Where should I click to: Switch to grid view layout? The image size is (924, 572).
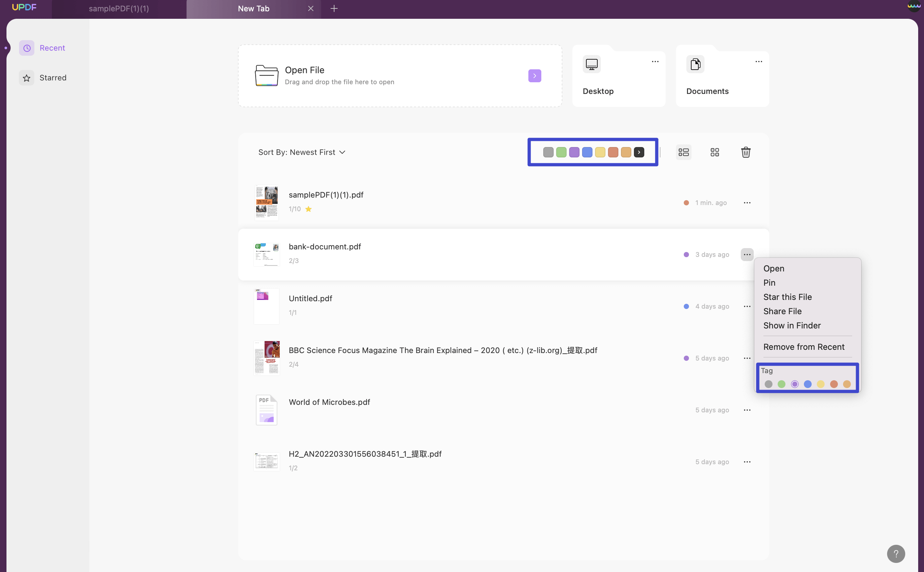(x=715, y=152)
